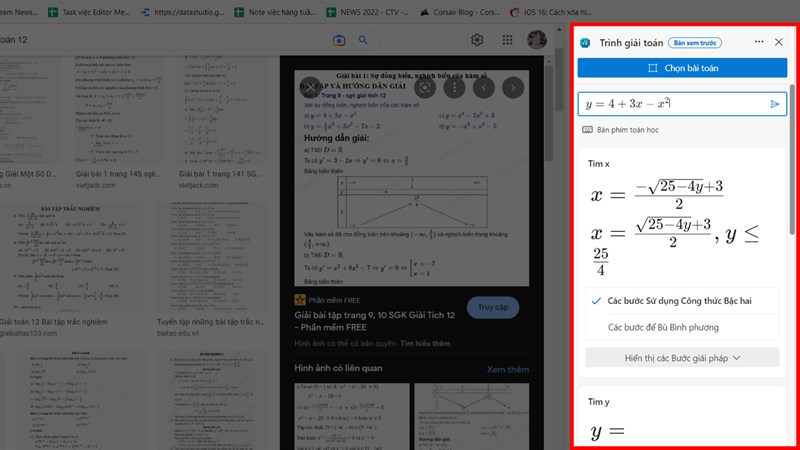The height and width of the screenshot is (450, 800).
Task: Open the Google apps grid icon
Action: 507,40
